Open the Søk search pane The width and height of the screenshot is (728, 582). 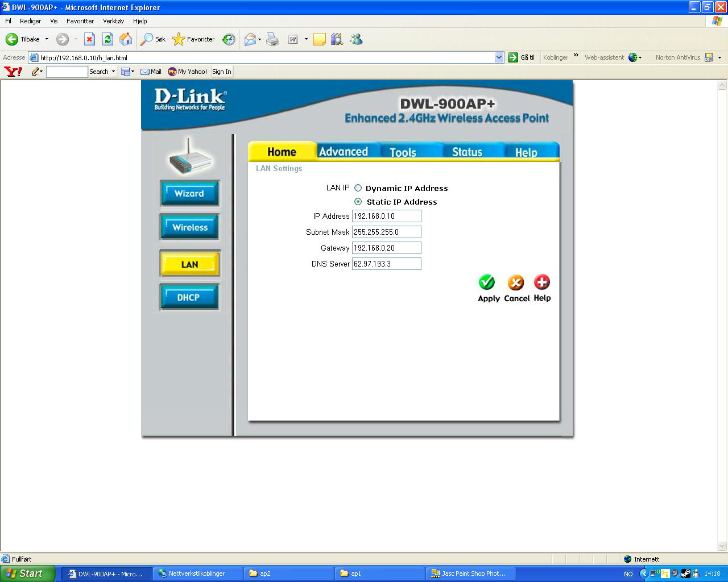tap(153, 39)
